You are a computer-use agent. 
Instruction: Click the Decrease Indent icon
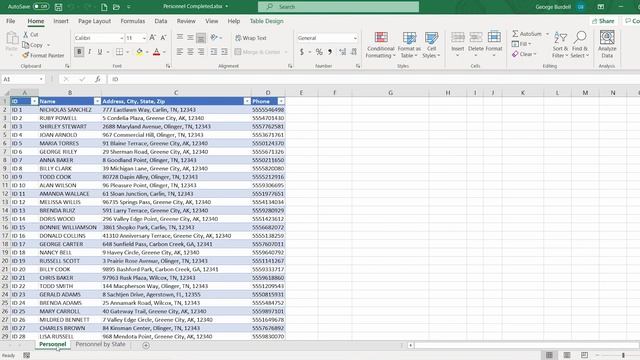tap(213, 52)
